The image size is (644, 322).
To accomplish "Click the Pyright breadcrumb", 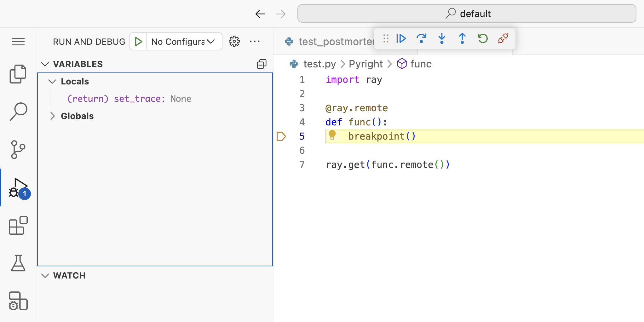I will pos(366,64).
